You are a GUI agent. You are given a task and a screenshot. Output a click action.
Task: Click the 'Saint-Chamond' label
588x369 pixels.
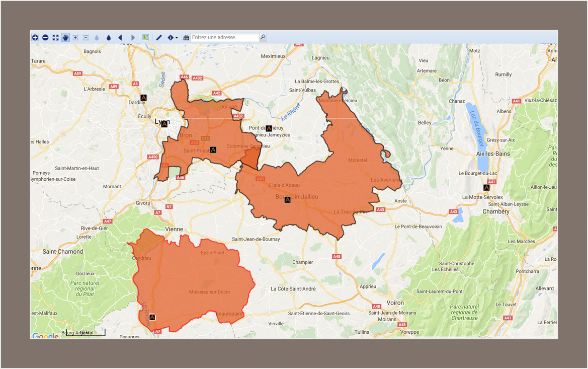[63, 252]
